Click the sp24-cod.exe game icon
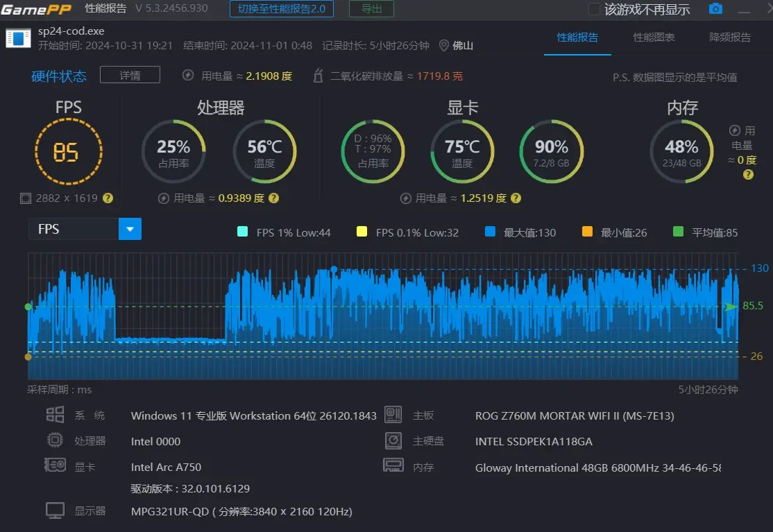The height and width of the screenshot is (532, 773). pos(18,38)
